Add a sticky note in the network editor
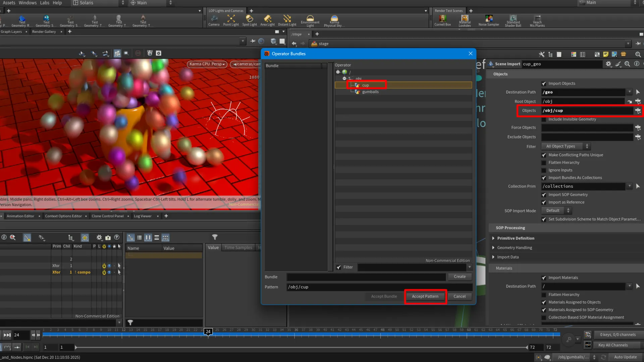The image size is (644, 362). [605, 54]
